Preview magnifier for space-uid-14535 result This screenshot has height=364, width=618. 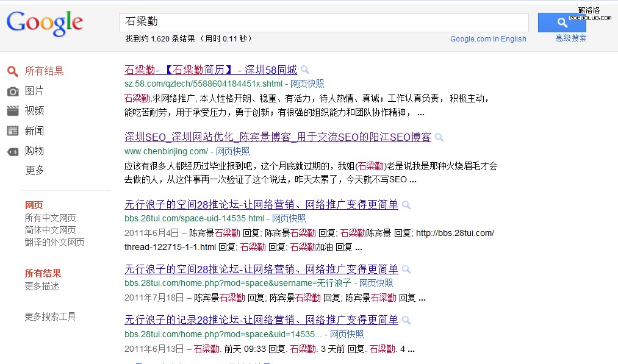[x=406, y=205]
